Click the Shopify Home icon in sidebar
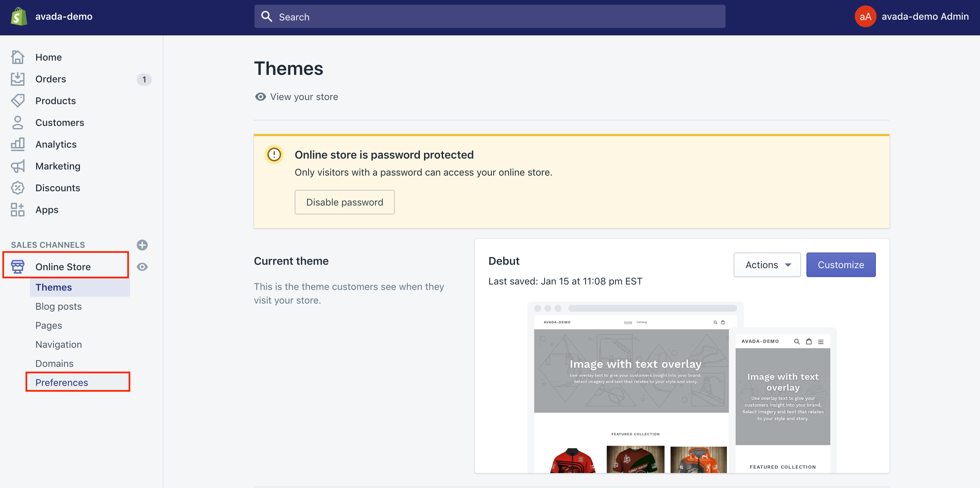Image resolution: width=980 pixels, height=488 pixels. pos(17,57)
